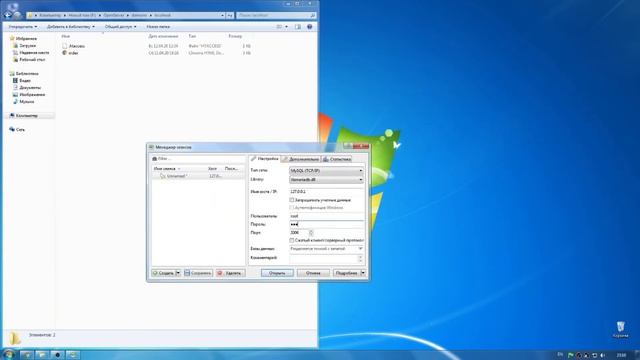Select Network (Сеть) in the sidebar
This screenshot has width=640, height=360.
pos(17,130)
